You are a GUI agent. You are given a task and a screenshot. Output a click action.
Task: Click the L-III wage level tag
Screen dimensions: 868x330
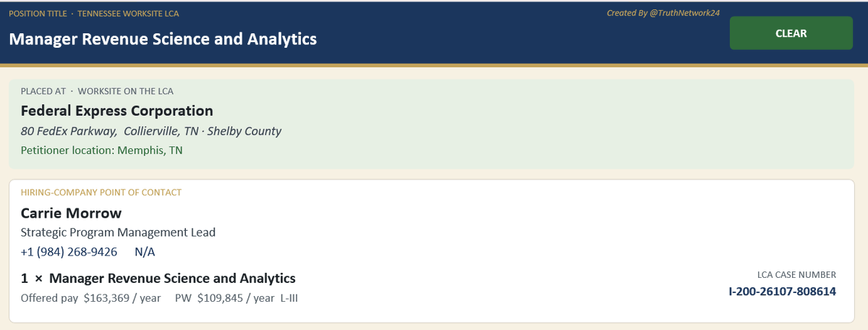(289, 298)
